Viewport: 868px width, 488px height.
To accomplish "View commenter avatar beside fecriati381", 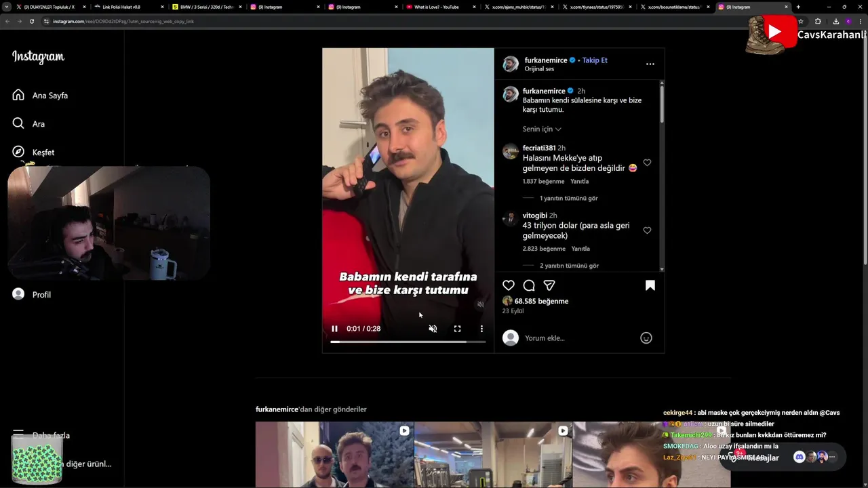I will click(511, 151).
